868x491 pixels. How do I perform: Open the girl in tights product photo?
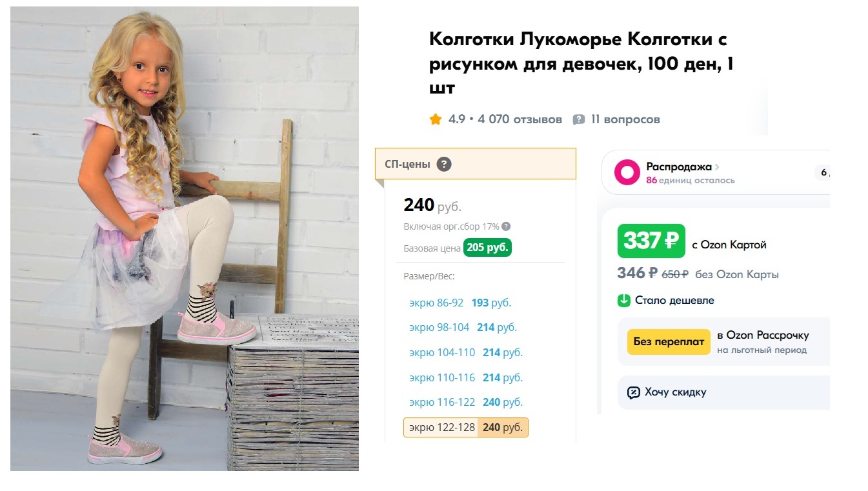185,239
